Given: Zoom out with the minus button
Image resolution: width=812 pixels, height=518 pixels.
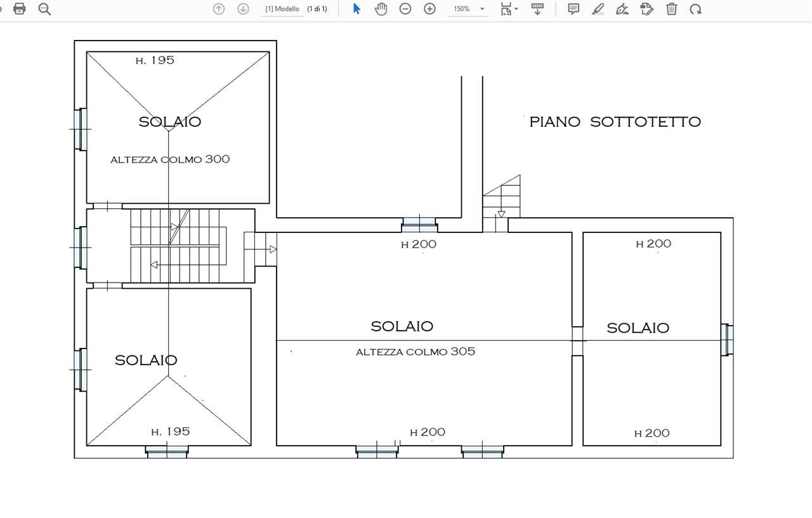Looking at the screenshot, I should pos(405,9).
